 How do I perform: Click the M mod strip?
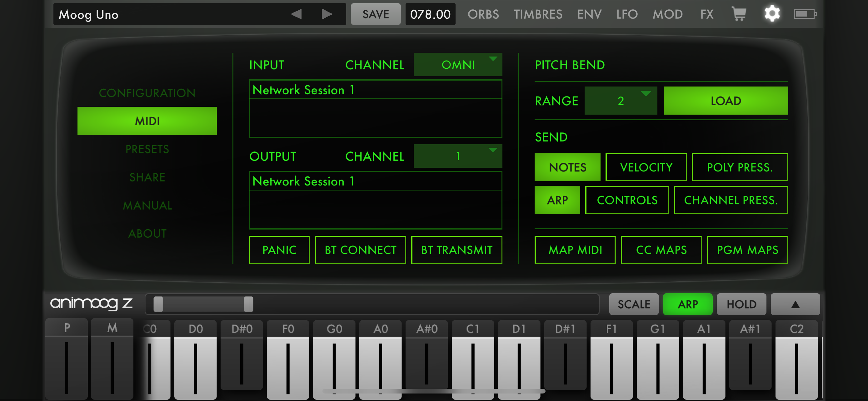[112, 359]
